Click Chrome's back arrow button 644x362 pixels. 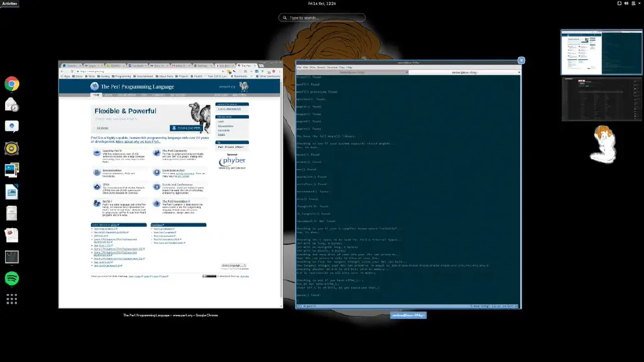[x=63, y=71]
